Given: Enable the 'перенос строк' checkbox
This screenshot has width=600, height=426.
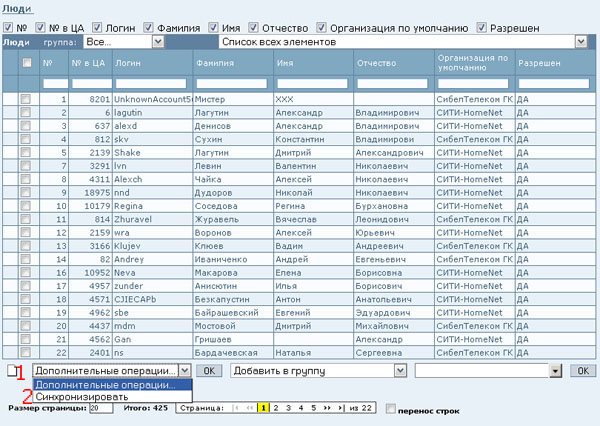Looking at the screenshot, I should (390, 409).
